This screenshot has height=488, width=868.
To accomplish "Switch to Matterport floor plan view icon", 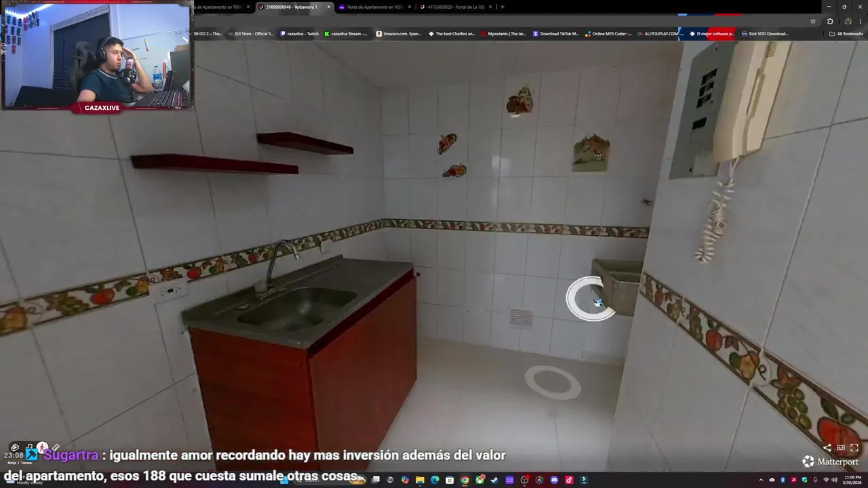I will (x=30, y=446).
